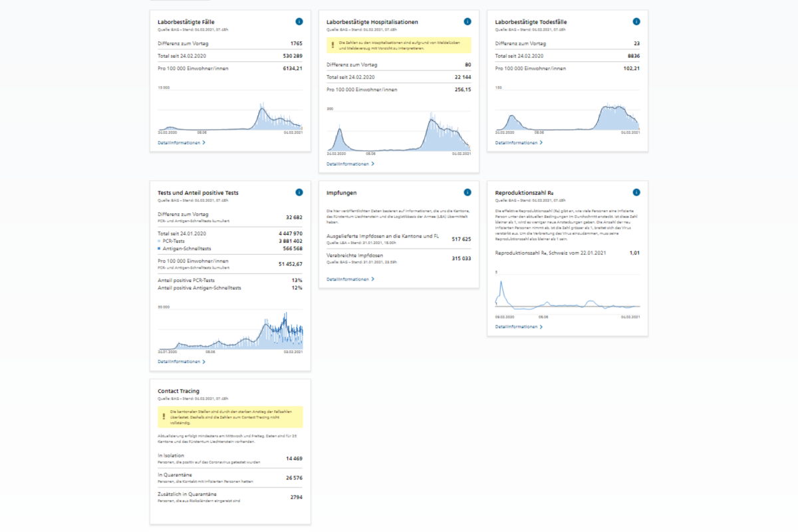Click the Tests trend chart
This screenshot has height=532, width=798.
(230, 331)
